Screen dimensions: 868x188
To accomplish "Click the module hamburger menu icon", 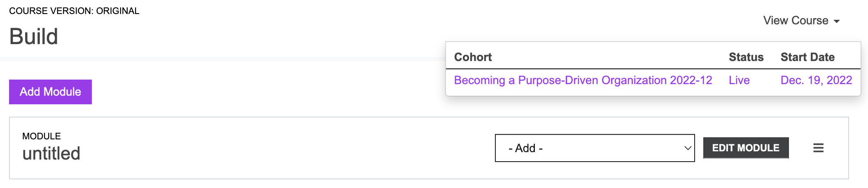I will tap(818, 148).
